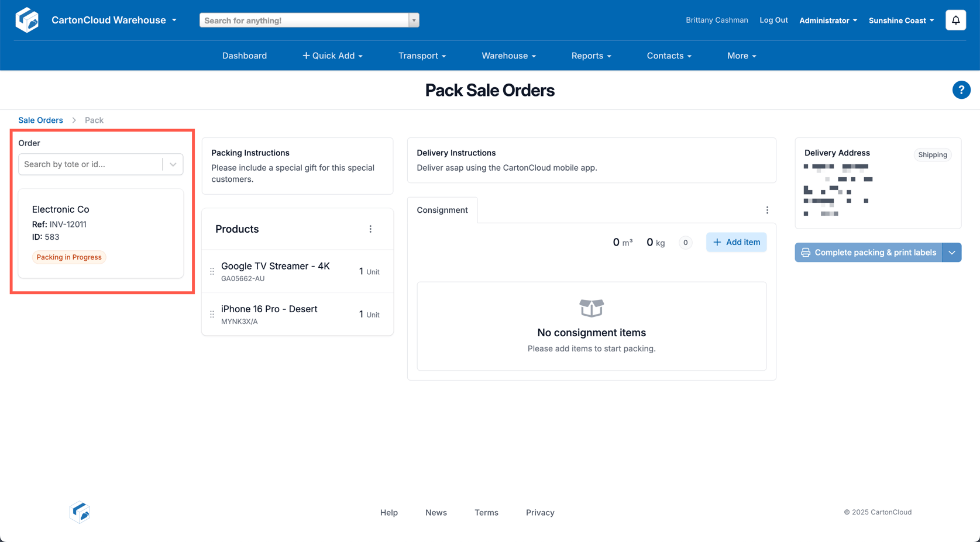The image size is (980, 542).
Task: Open the Warehouse menu
Action: pos(508,56)
